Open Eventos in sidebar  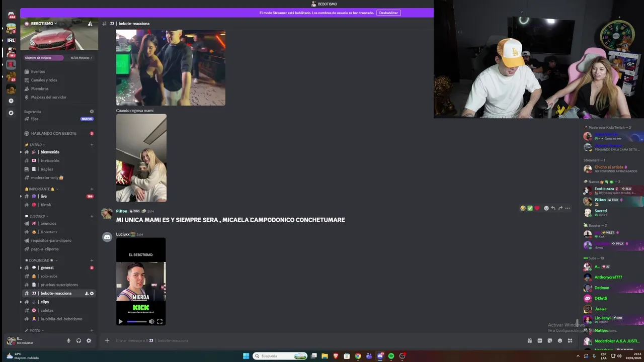(x=59, y=71)
